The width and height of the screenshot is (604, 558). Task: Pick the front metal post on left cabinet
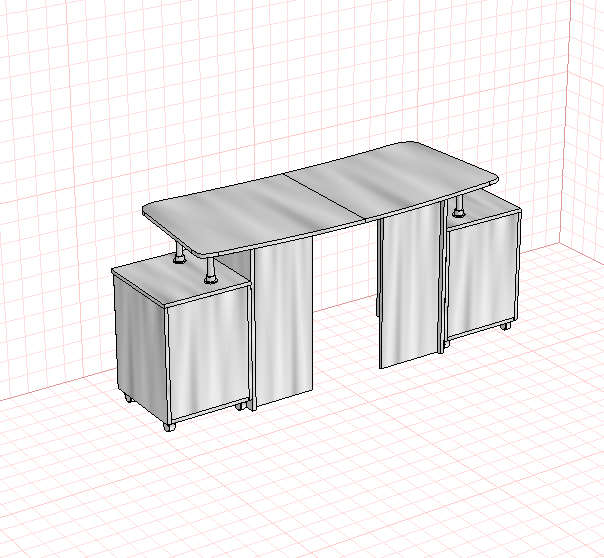coord(210,271)
